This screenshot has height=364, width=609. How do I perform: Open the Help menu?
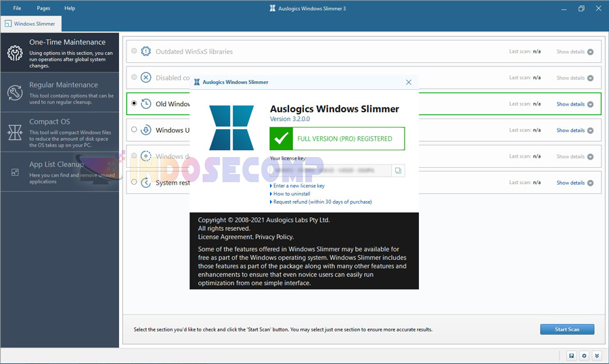tap(70, 8)
